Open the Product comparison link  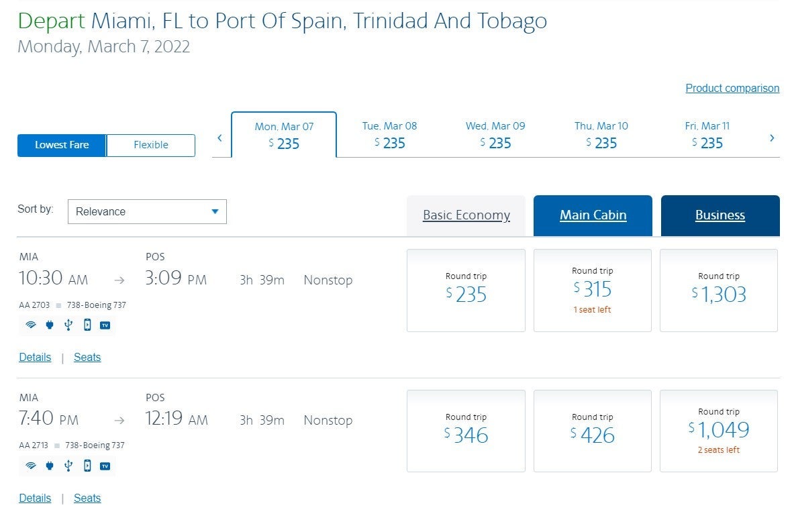click(x=732, y=88)
